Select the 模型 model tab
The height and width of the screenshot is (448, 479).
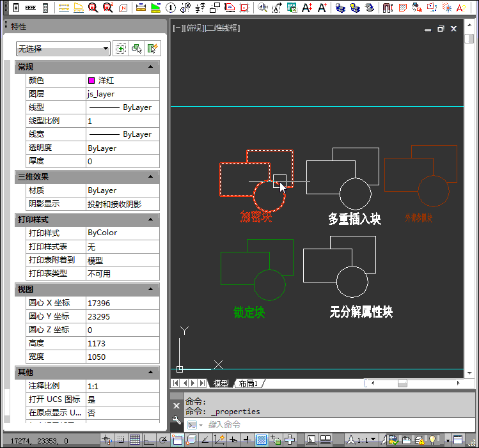(x=221, y=383)
